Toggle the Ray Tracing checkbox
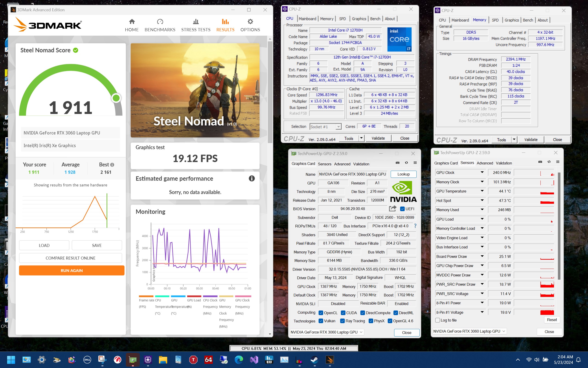Image resolution: width=588 pixels, height=368 pixels. pyautogui.click(x=342, y=321)
